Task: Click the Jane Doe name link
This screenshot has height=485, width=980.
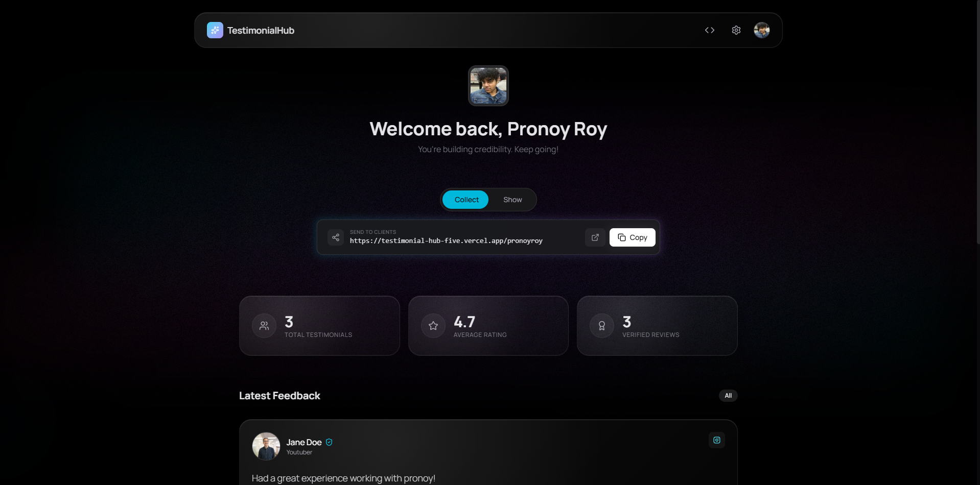Action: [304, 442]
